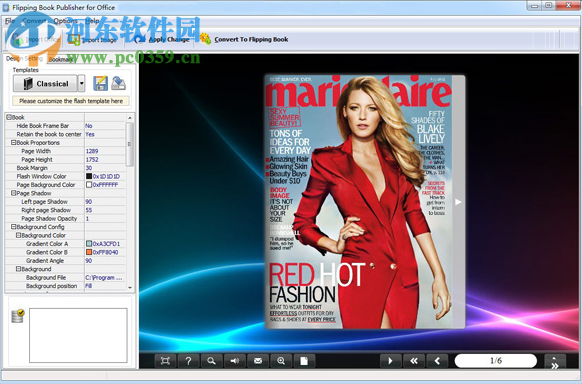This screenshot has width=582, height=384.
Task: Click the search magnifier icon in the viewer bar
Action: (x=212, y=361)
